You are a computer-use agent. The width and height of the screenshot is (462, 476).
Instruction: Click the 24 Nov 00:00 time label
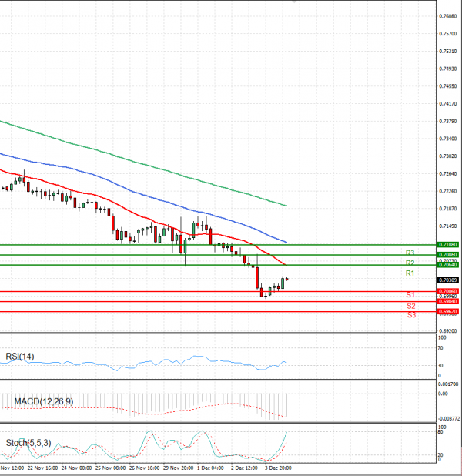coord(75,468)
